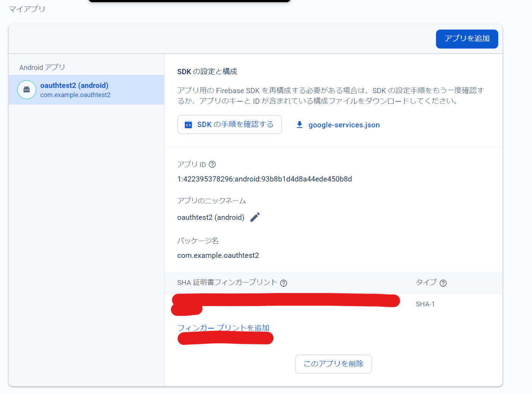Click the download arrow icon beside google-services.json
The image size is (532, 394).
point(299,125)
